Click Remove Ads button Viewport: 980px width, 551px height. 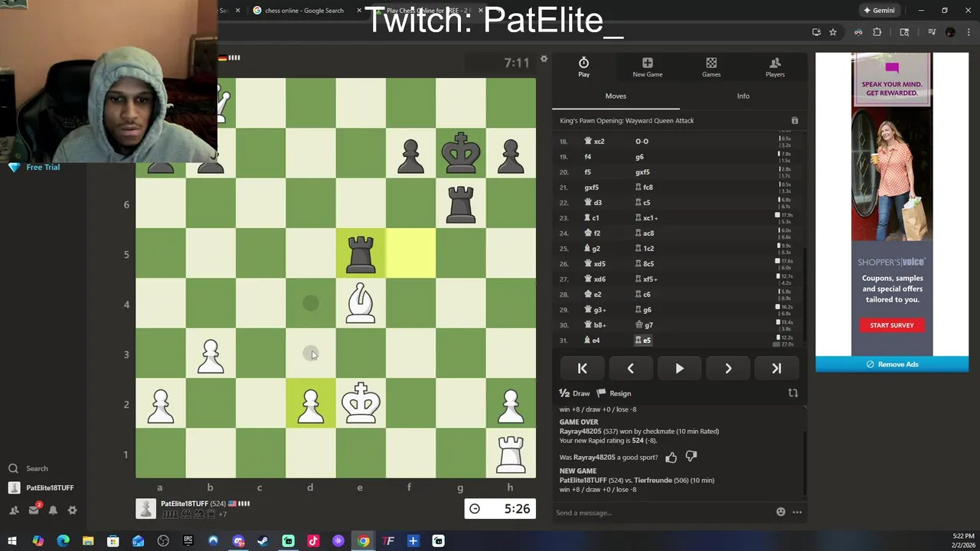[x=892, y=364]
